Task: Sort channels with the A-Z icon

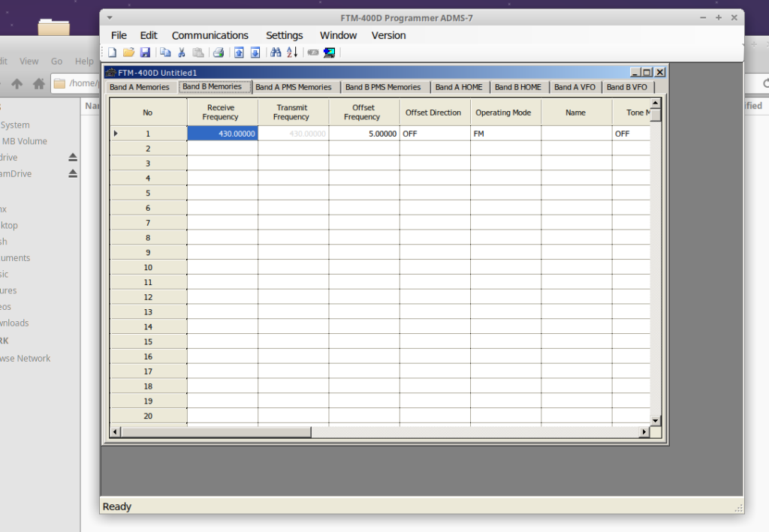Action: pos(291,52)
